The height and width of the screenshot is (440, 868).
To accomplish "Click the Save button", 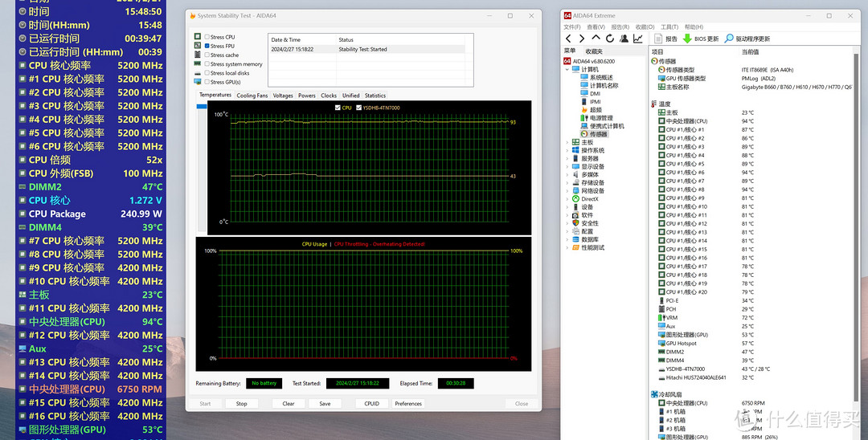I will tap(325, 404).
